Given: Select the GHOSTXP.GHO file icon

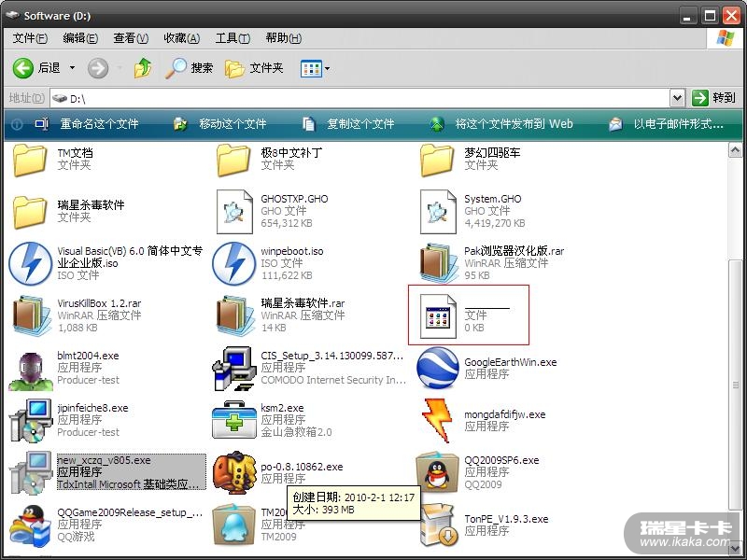Looking at the screenshot, I should pos(234,212).
